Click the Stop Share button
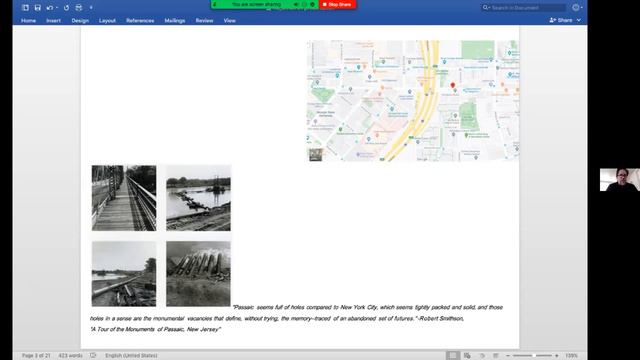 [337, 4]
